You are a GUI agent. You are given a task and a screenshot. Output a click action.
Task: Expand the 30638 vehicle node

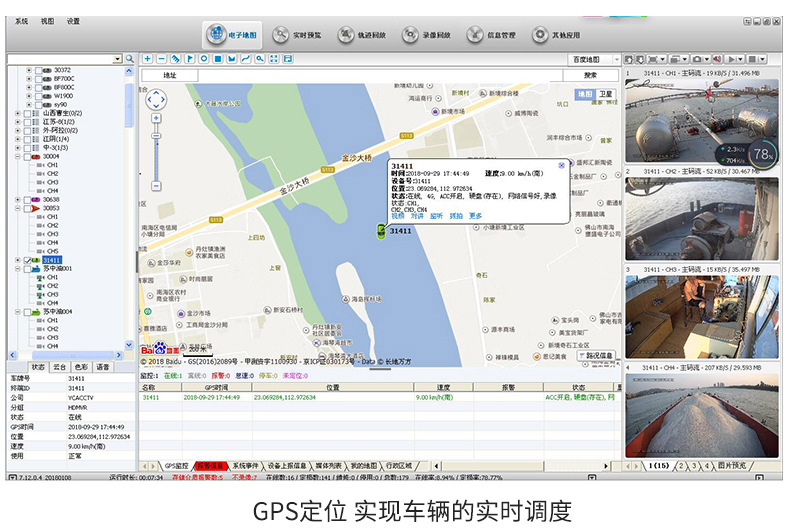18,200
